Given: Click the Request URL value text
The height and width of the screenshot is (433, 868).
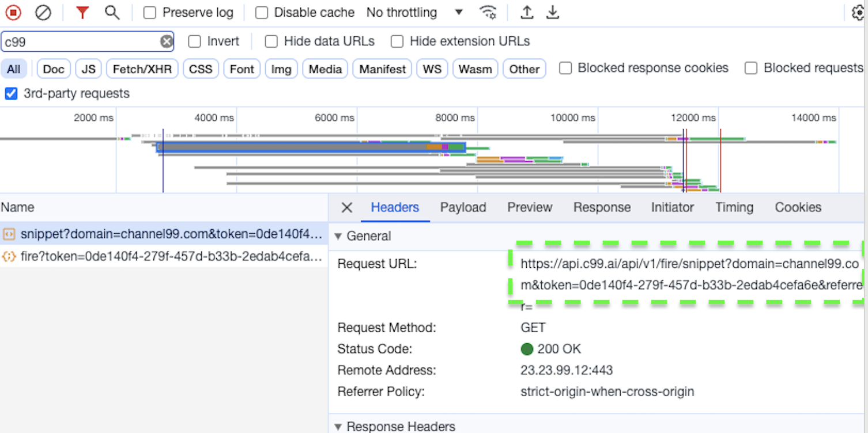Looking at the screenshot, I should point(692,286).
